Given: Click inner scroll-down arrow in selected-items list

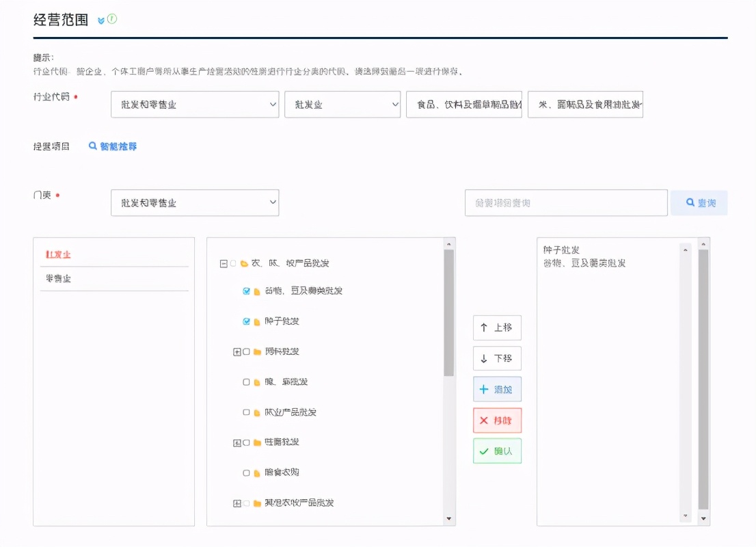Looking at the screenshot, I should [685, 516].
